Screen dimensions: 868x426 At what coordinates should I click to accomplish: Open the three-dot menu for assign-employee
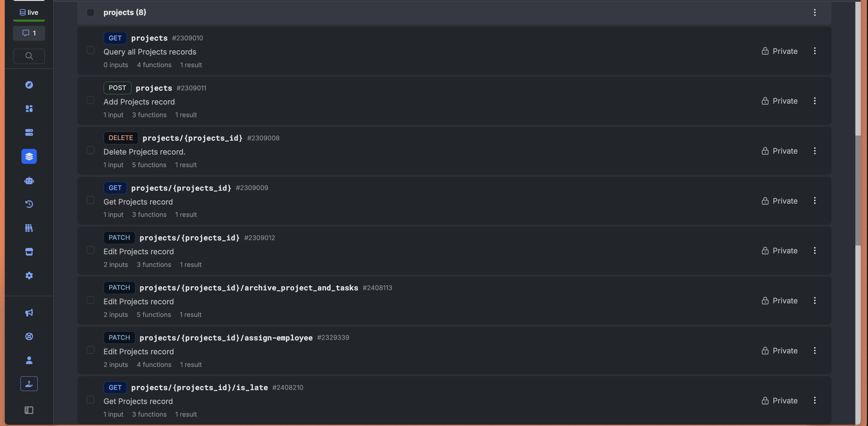tap(814, 351)
